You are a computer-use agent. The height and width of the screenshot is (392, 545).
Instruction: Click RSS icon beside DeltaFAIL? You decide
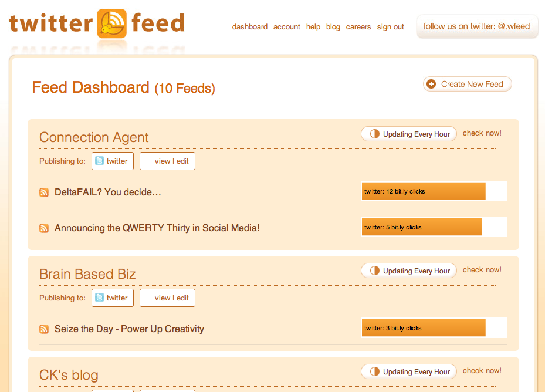[x=44, y=192]
